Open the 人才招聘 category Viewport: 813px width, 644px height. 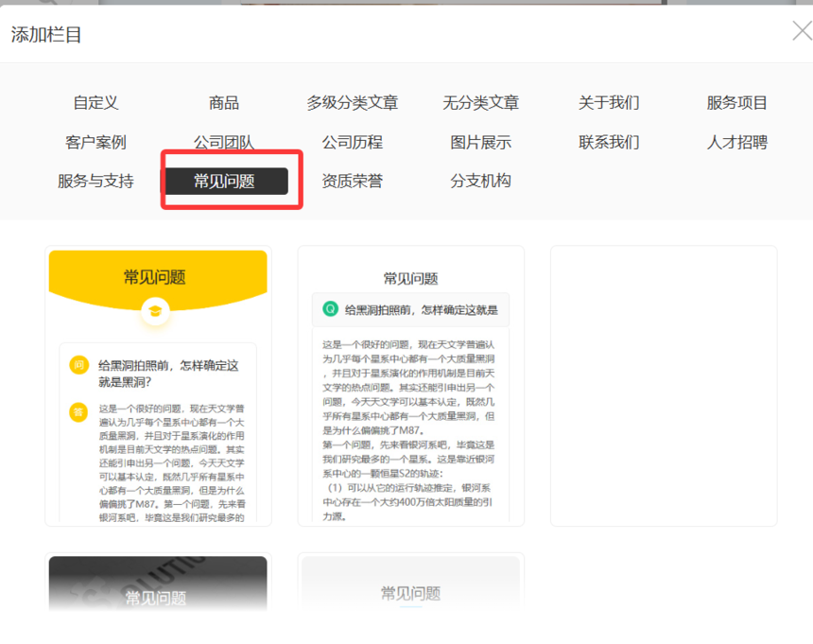pyautogui.click(x=736, y=143)
